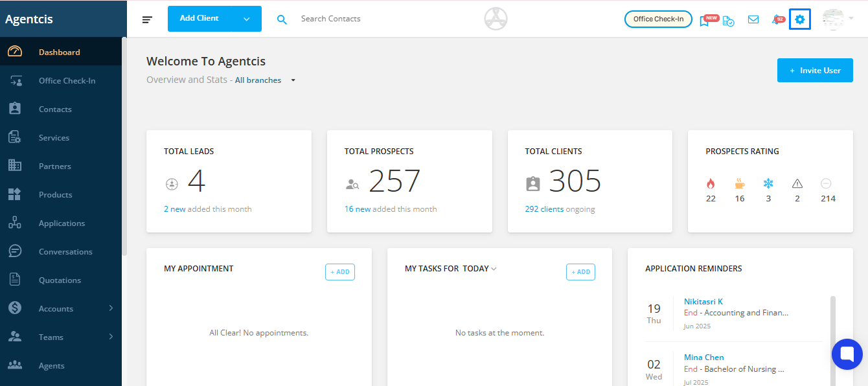Screen dimensions: 868x386
Task: Open Mina Chen reminder link
Action: point(704,358)
